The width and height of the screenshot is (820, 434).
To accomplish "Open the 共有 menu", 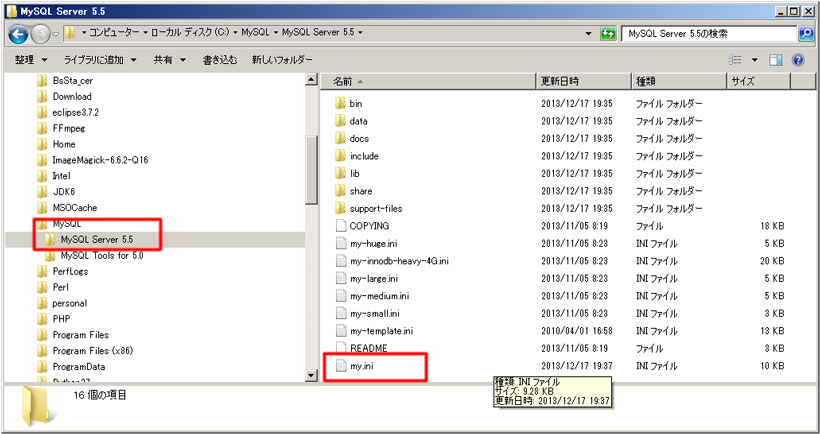I will (x=169, y=60).
